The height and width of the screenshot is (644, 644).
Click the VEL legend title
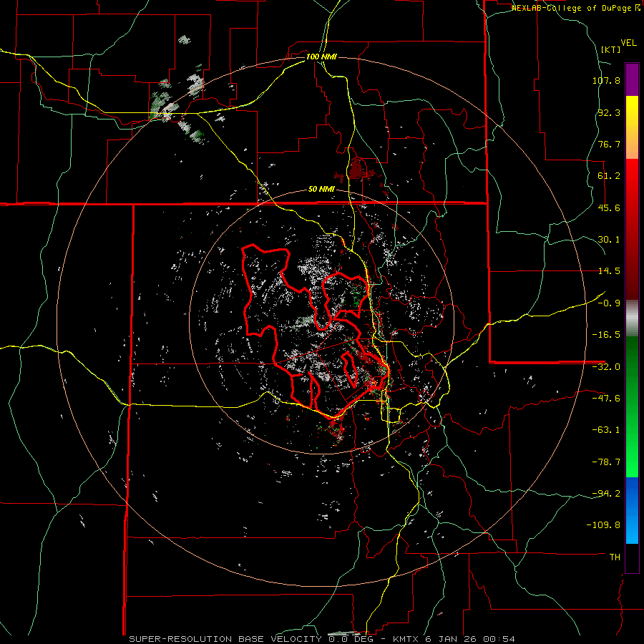coord(628,43)
